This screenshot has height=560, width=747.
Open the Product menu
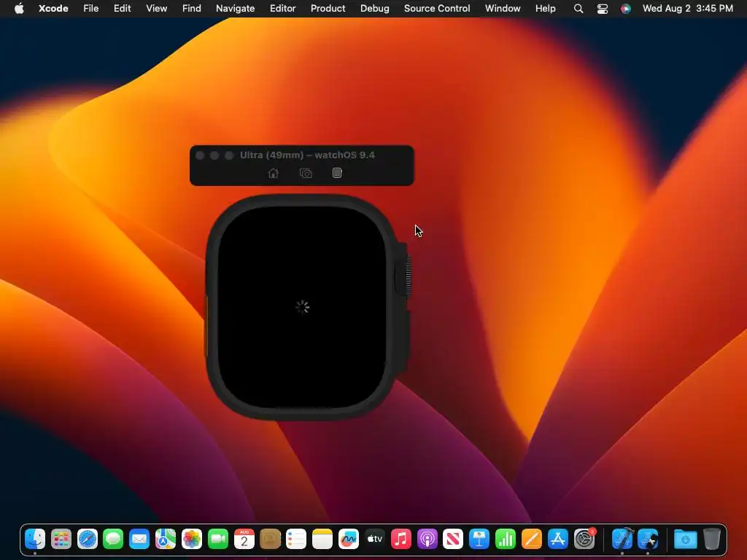click(328, 9)
